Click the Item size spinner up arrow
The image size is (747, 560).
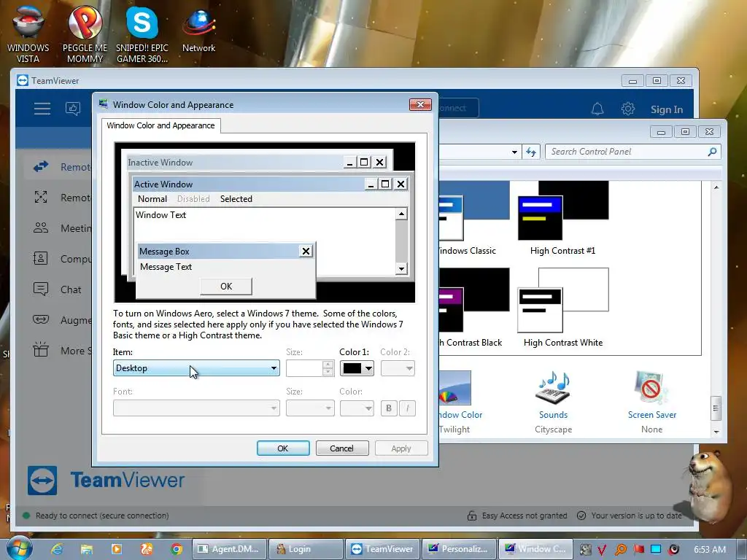coord(328,365)
